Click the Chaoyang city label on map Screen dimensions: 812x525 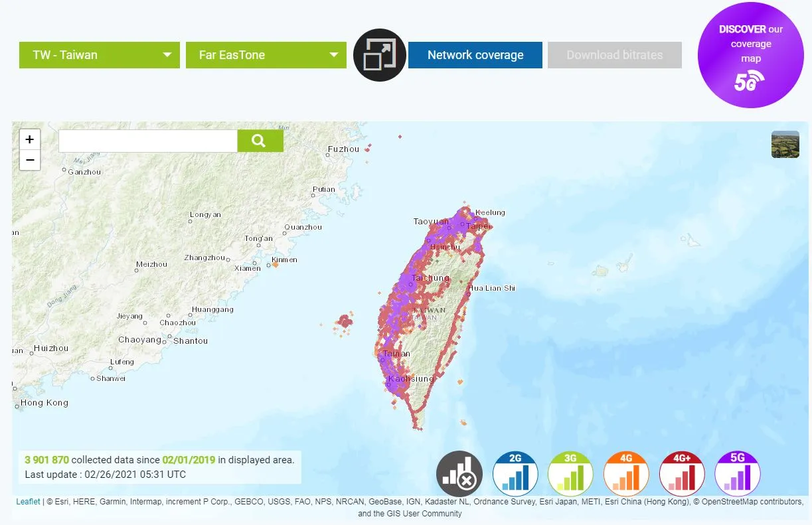140,340
